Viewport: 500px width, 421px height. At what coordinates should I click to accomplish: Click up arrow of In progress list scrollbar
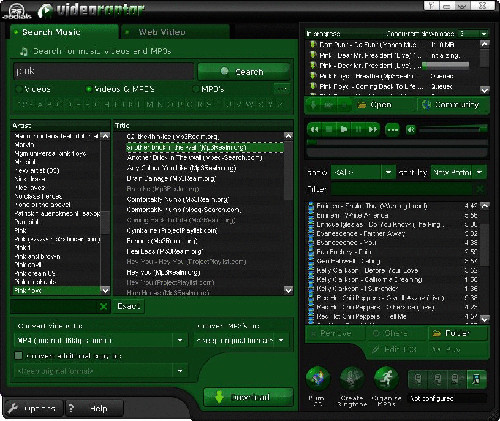(485, 44)
